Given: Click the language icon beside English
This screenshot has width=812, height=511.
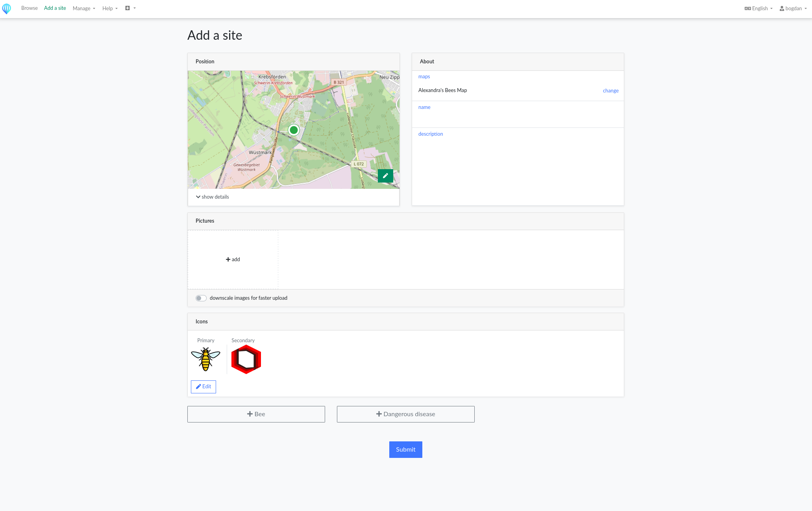Looking at the screenshot, I should pyautogui.click(x=747, y=8).
